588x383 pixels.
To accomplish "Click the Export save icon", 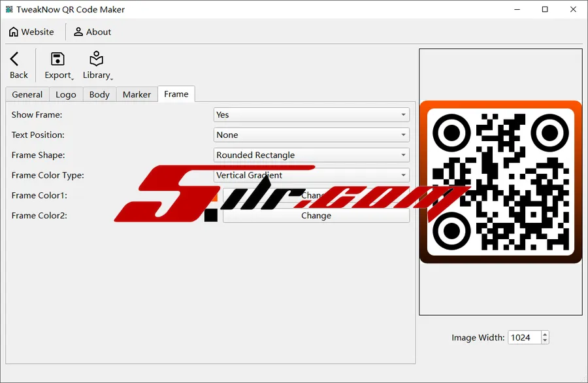I will (57, 59).
